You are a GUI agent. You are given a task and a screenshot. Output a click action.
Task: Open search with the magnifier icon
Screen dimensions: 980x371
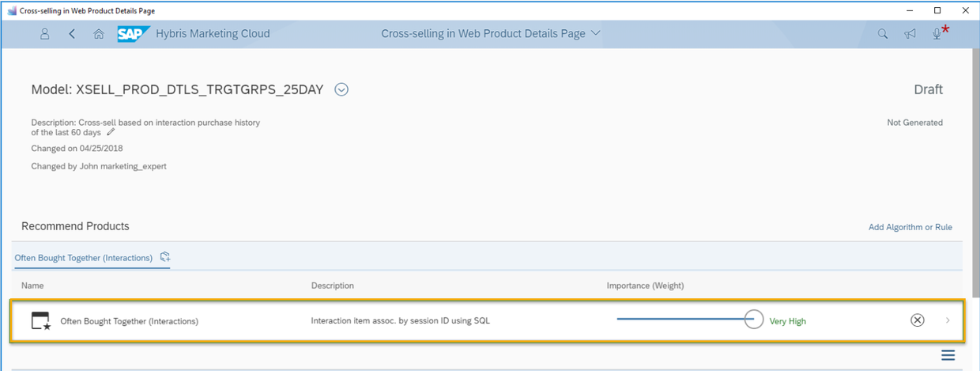[x=883, y=34]
